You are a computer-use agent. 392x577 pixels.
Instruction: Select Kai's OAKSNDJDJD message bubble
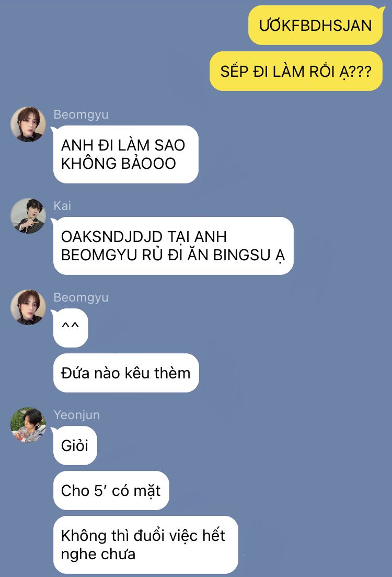tap(173, 246)
